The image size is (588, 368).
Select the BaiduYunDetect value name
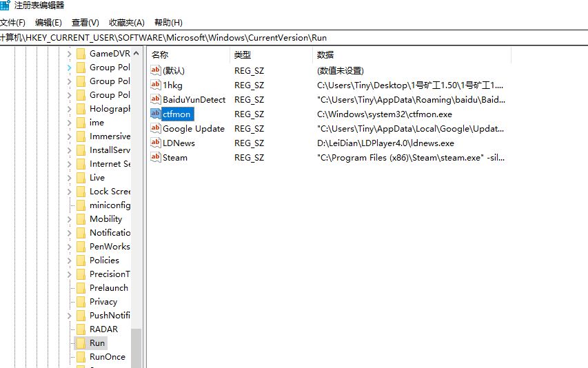pos(194,100)
